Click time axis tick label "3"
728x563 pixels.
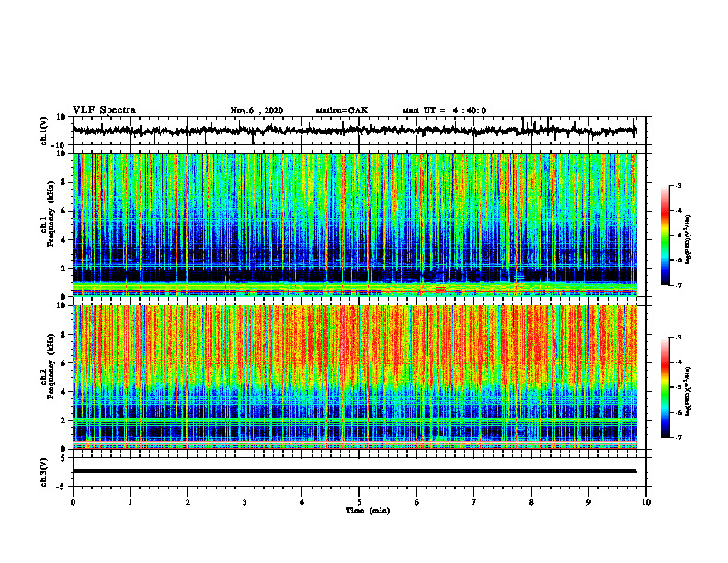(x=245, y=502)
